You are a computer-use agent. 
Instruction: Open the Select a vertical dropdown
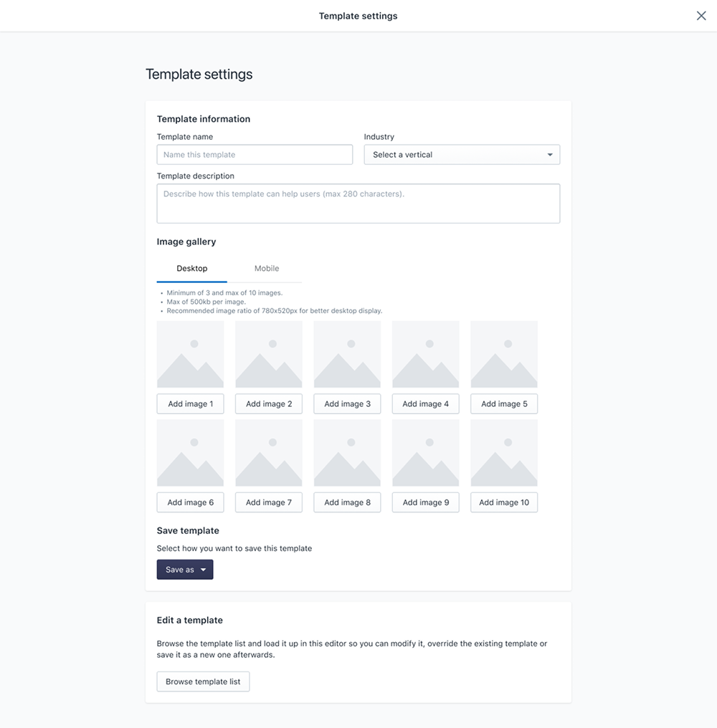[x=462, y=154]
